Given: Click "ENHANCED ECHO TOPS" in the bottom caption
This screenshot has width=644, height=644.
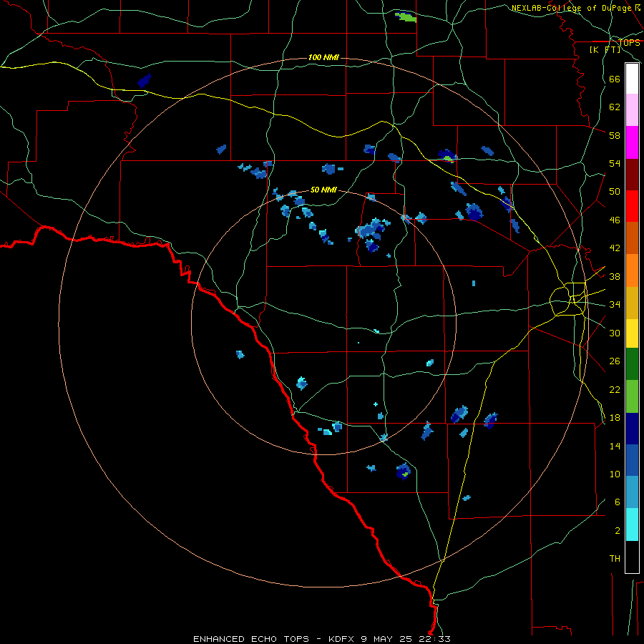Looking at the screenshot, I should coord(251,639).
